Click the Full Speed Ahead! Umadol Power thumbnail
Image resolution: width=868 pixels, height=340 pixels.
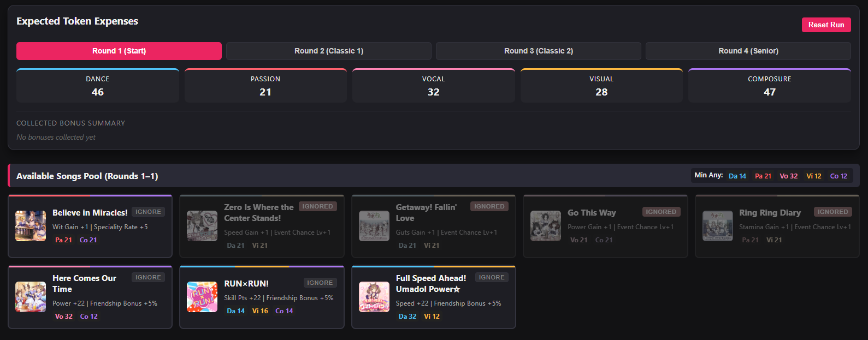[374, 297]
